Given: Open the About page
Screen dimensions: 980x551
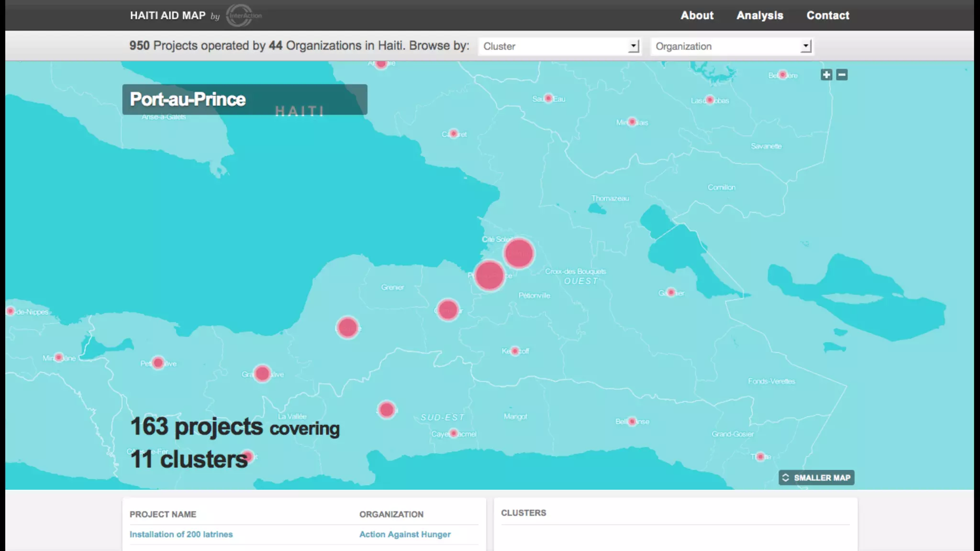Looking at the screenshot, I should pyautogui.click(x=697, y=15).
